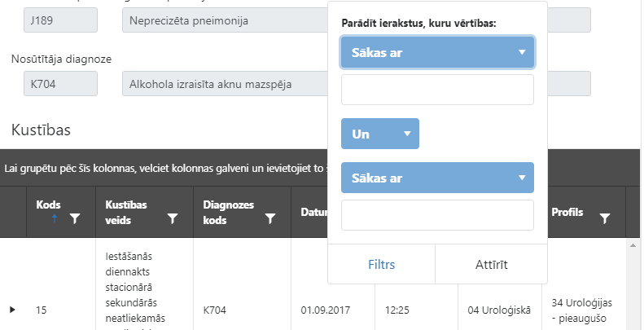Apply filter with the Filtrs button
This screenshot has height=330, width=644.
[x=381, y=264]
